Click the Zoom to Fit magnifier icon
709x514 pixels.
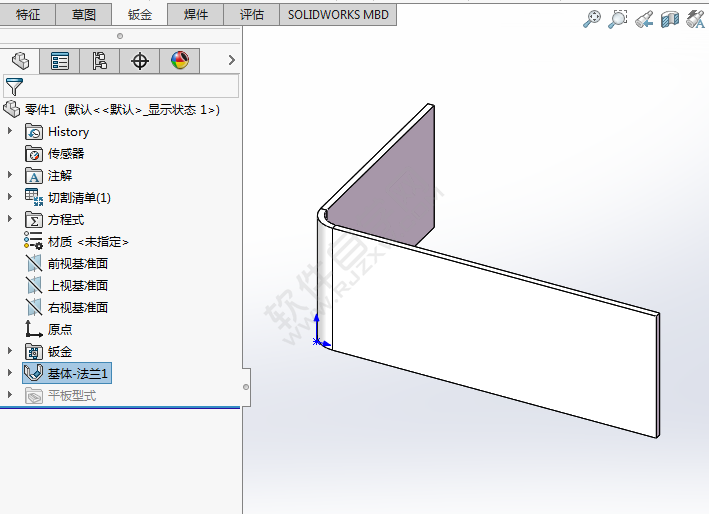pos(592,19)
